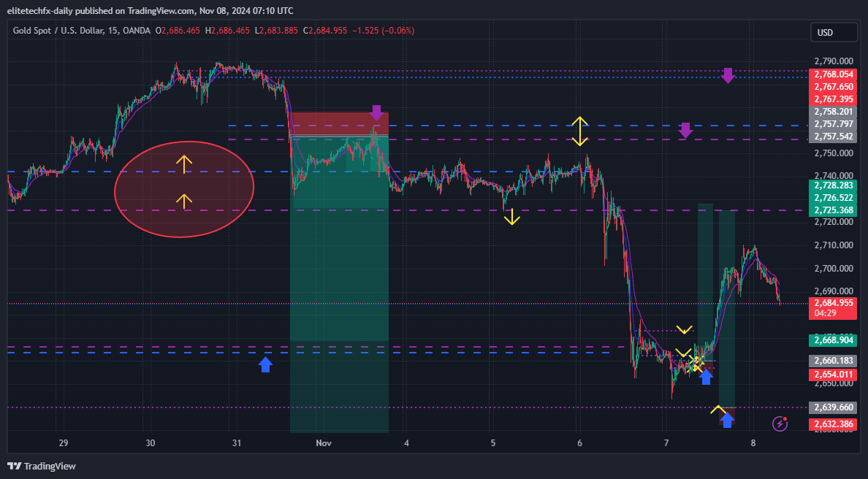Click the 2,758.201 gray price label
868x479 pixels.
click(x=833, y=112)
